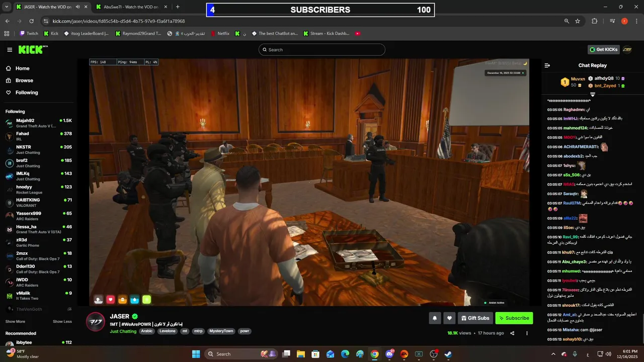
Task: View site information in the address bar
Action: 46,21
